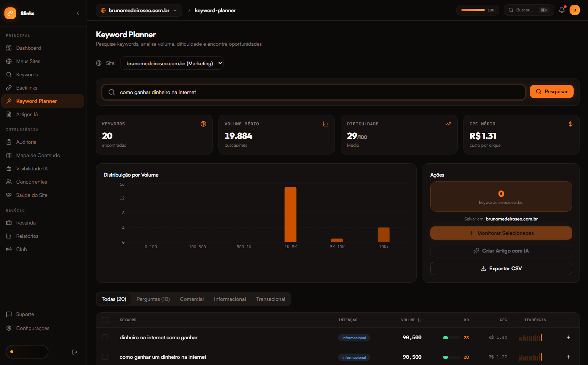Add 'dinheiro na internet como ganhar' with plus icon
This screenshot has height=365, width=588.
[x=568, y=337]
